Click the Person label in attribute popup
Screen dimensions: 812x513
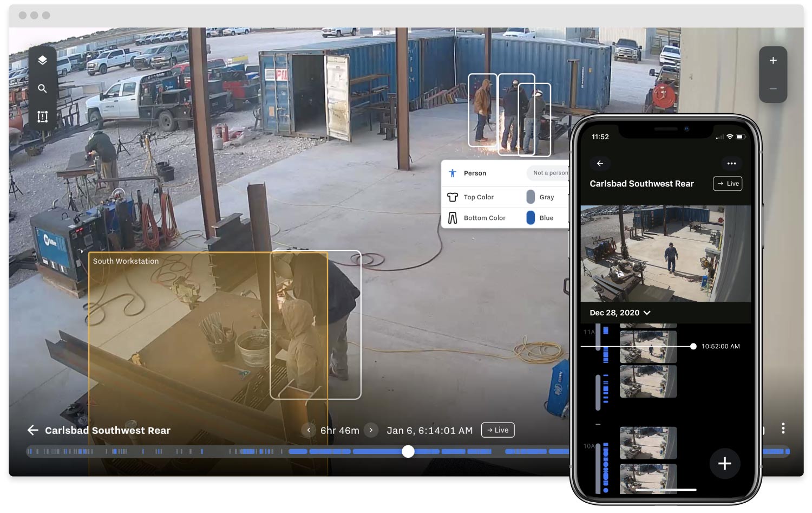(475, 173)
